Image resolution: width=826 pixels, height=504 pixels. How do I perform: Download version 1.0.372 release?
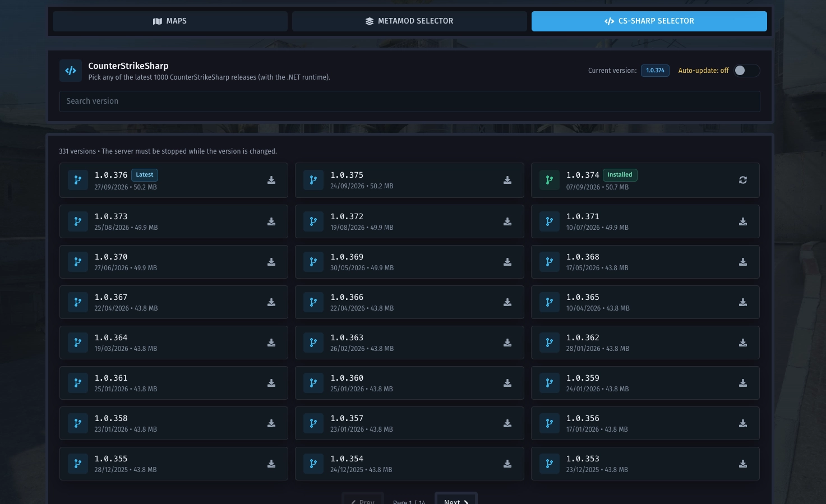click(507, 221)
